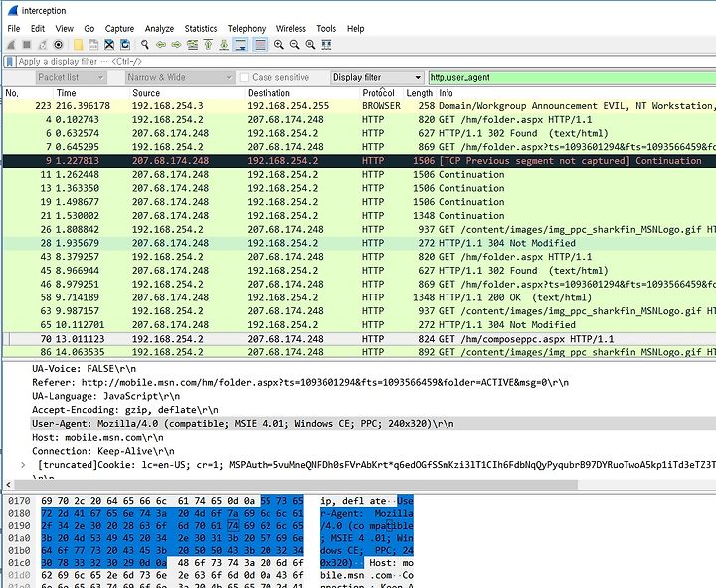Click the resize columns icon
Screen dimensions: 716x588
click(326, 45)
